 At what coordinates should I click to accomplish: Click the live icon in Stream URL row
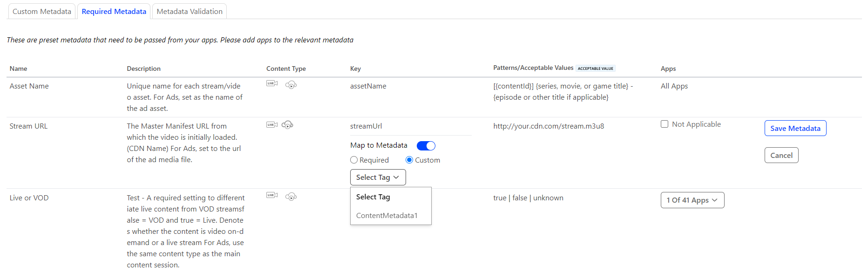272,124
